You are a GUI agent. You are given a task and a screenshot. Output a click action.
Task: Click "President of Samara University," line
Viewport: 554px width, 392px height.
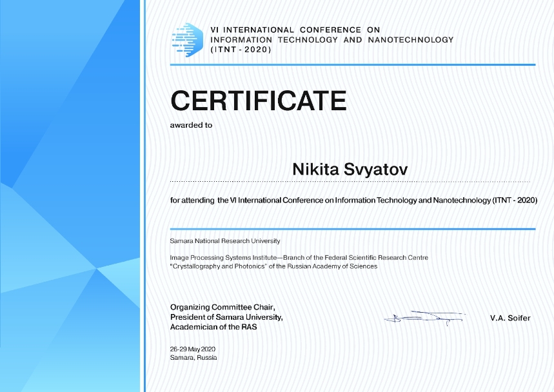226,317
